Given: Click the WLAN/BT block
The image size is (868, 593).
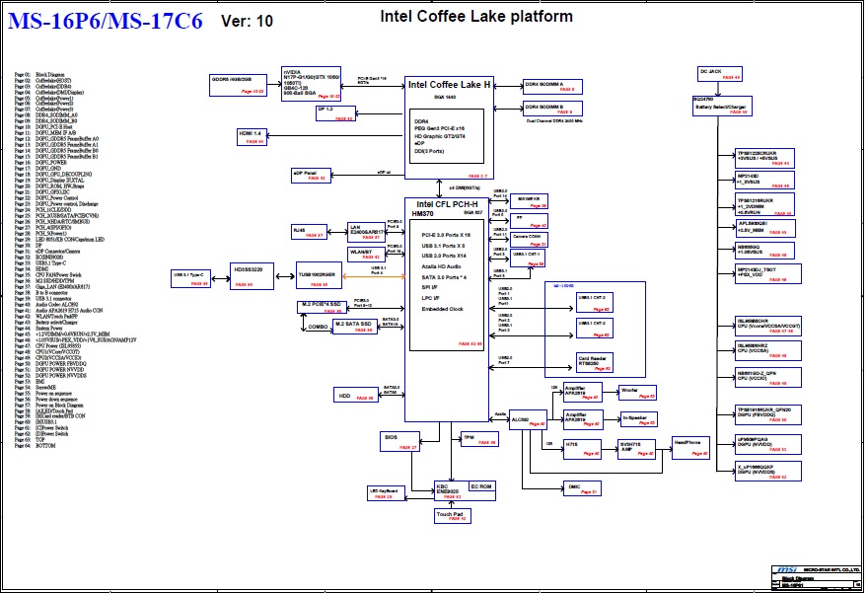Looking at the screenshot, I should (365, 255).
